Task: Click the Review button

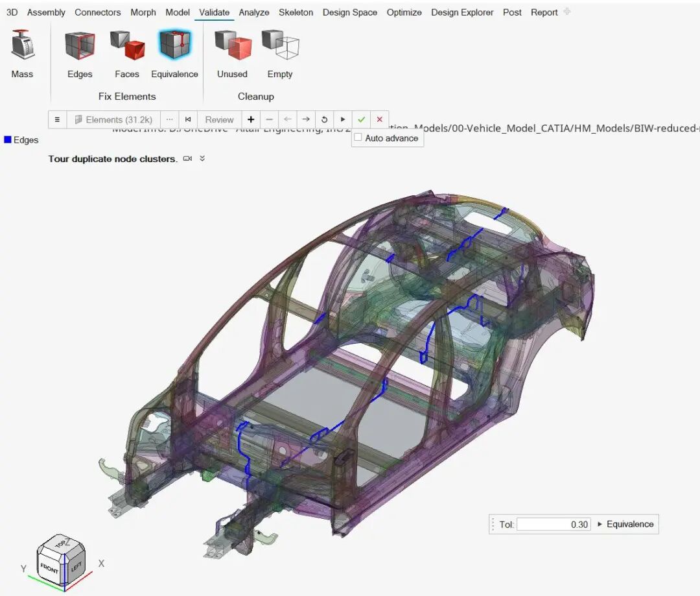Action: pos(219,119)
